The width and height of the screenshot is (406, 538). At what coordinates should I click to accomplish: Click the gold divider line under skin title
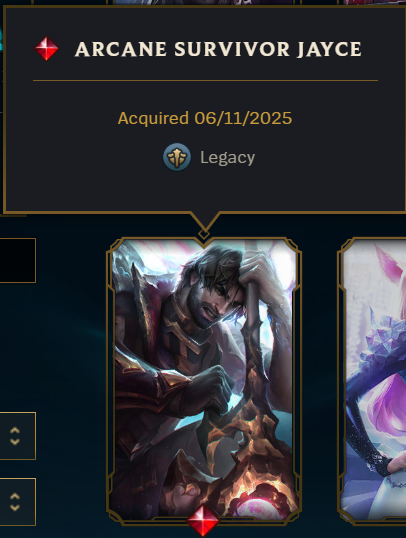click(x=206, y=81)
